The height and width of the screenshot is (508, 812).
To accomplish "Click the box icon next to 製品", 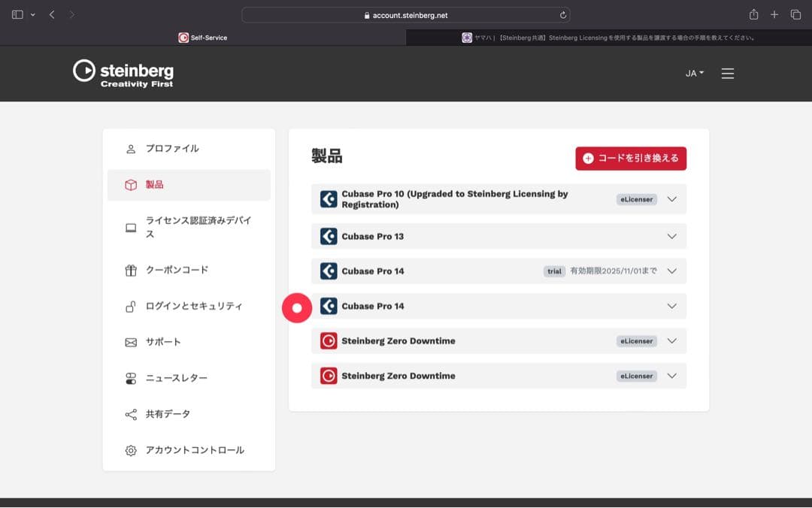I will click(x=129, y=184).
